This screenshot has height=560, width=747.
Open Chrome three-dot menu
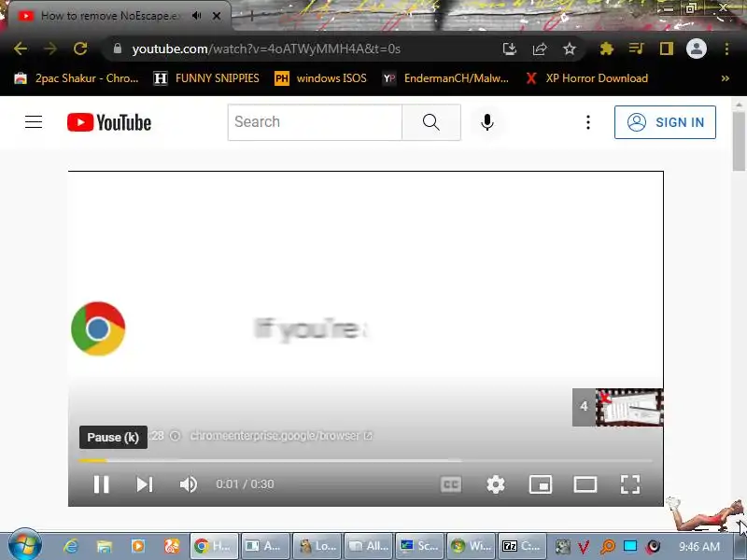click(726, 49)
